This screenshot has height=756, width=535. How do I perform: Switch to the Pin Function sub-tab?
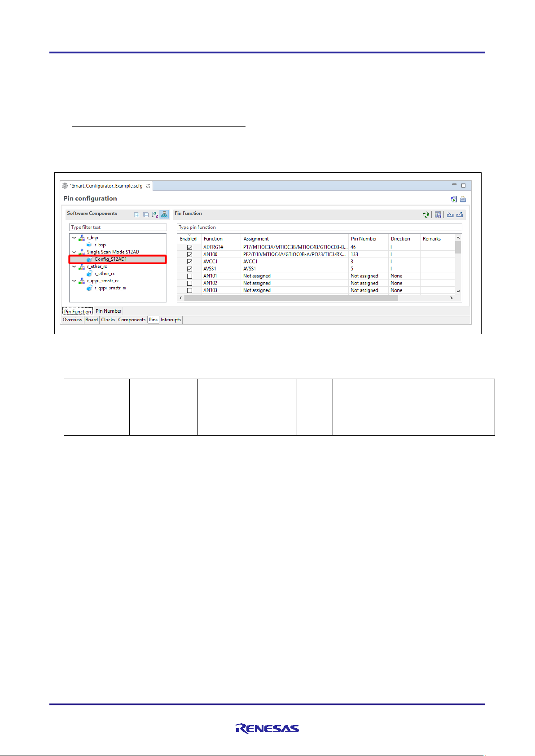point(78,311)
